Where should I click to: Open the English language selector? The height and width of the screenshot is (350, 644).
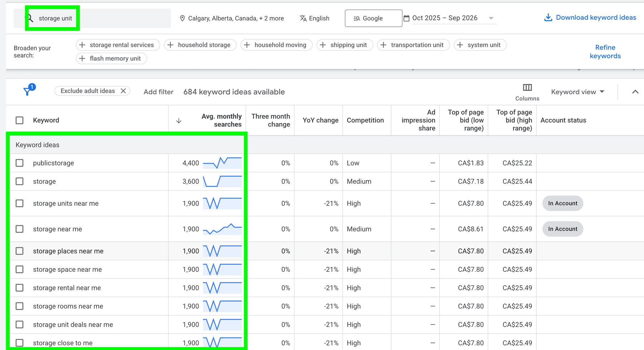point(314,18)
